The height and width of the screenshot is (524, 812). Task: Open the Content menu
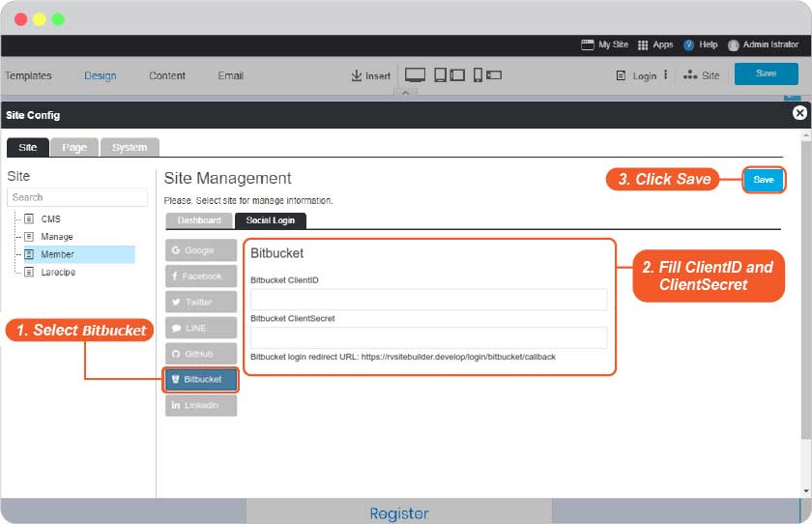click(166, 75)
